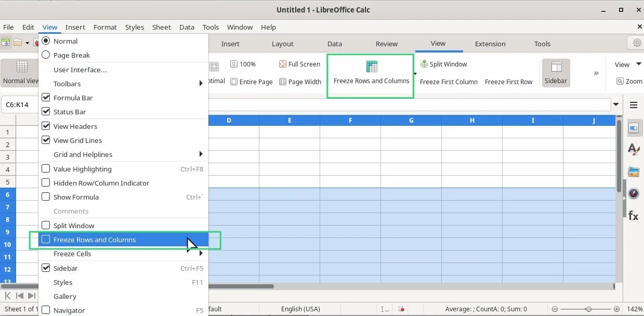Screen dimensions: 644x316
Task: Click the Freeze First Column button
Action: (x=448, y=82)
